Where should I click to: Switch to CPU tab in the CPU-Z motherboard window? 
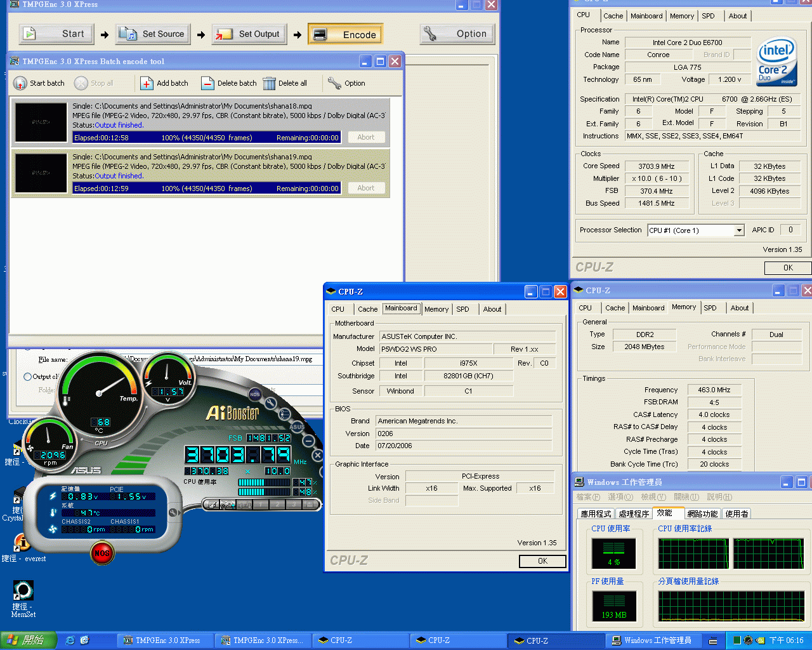point(337,309)
